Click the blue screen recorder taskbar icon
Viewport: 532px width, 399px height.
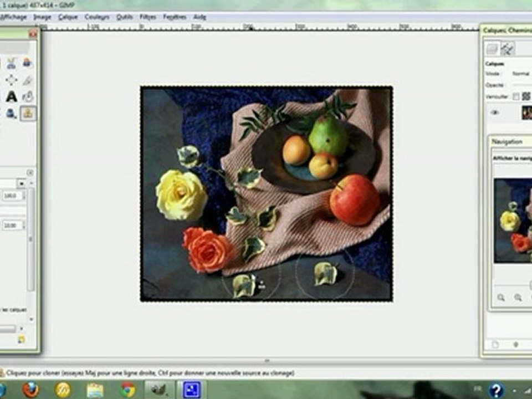191,390
